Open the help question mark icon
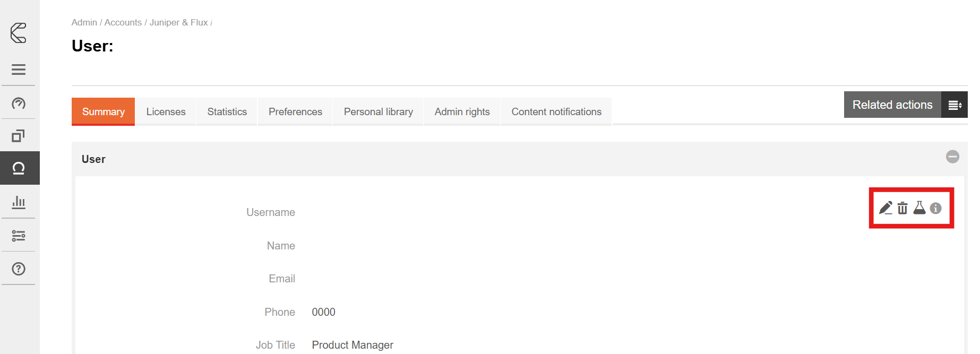Screen dimensions: 980x354 [x=19, y=269]
